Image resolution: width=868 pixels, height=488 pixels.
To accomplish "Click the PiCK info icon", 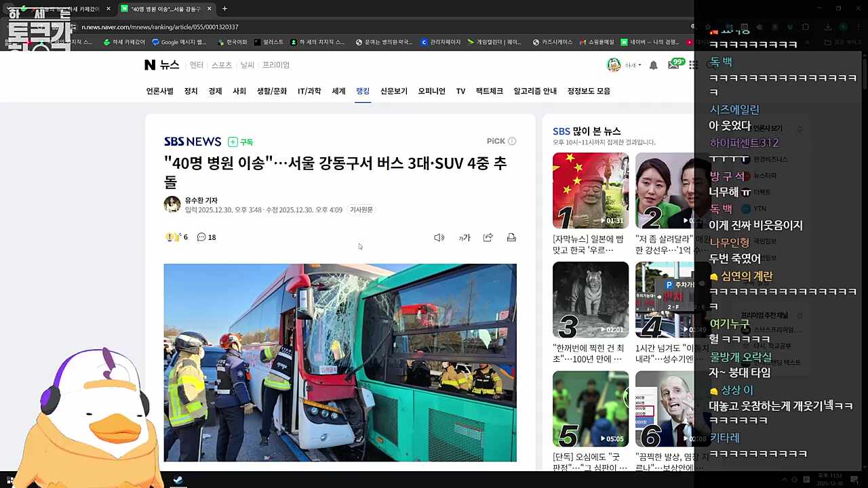I will tap(512, 141).
